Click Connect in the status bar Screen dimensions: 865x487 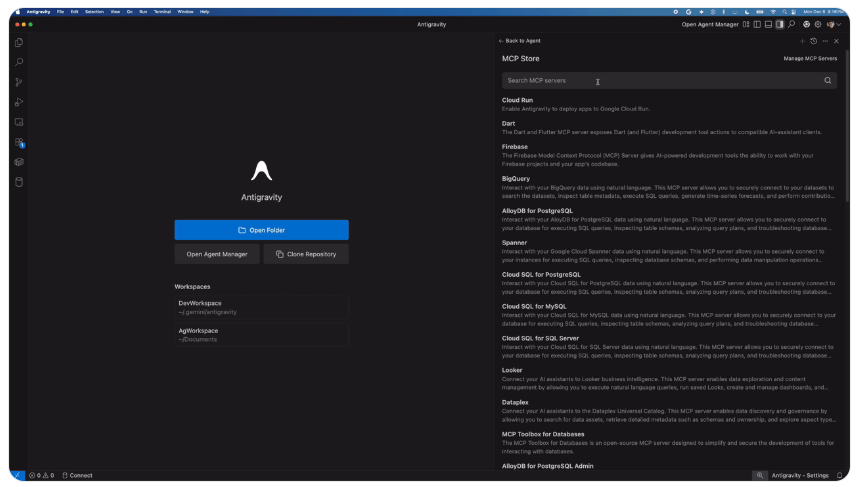coord(77,475)
